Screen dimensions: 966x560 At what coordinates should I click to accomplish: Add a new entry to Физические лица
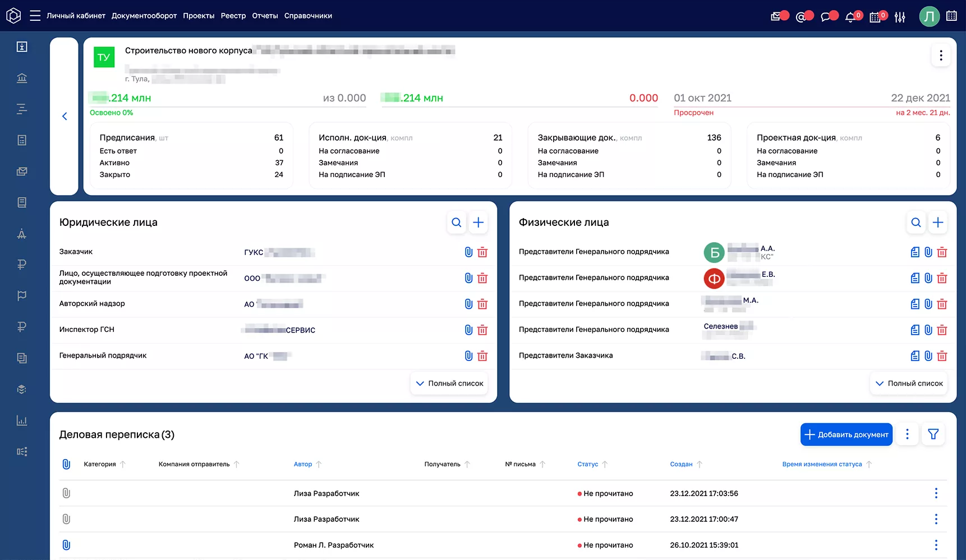click(x=937, y=223)
